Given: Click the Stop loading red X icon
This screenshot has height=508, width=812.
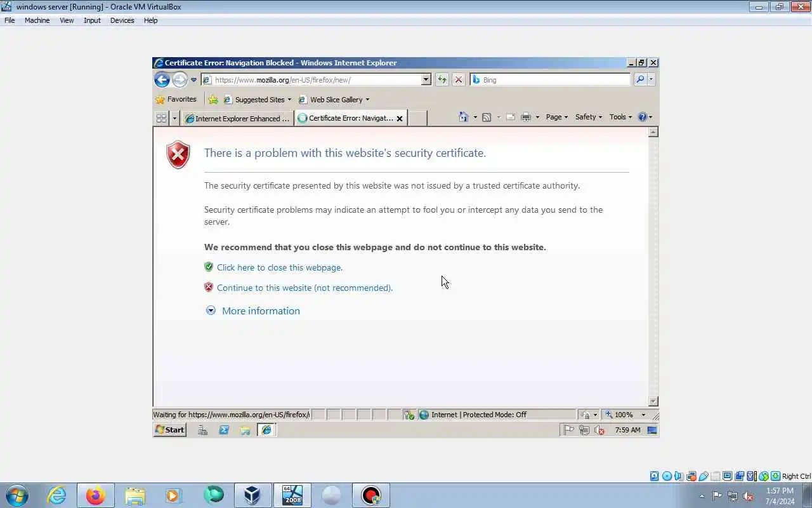Looking at the screenshot, I should tap(459, 79).
